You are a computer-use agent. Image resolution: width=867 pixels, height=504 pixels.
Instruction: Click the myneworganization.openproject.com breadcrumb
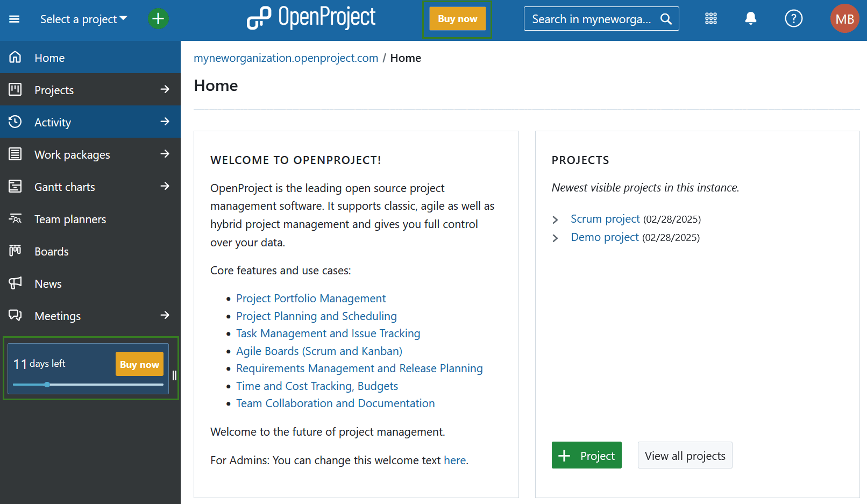tap(286, 58)
